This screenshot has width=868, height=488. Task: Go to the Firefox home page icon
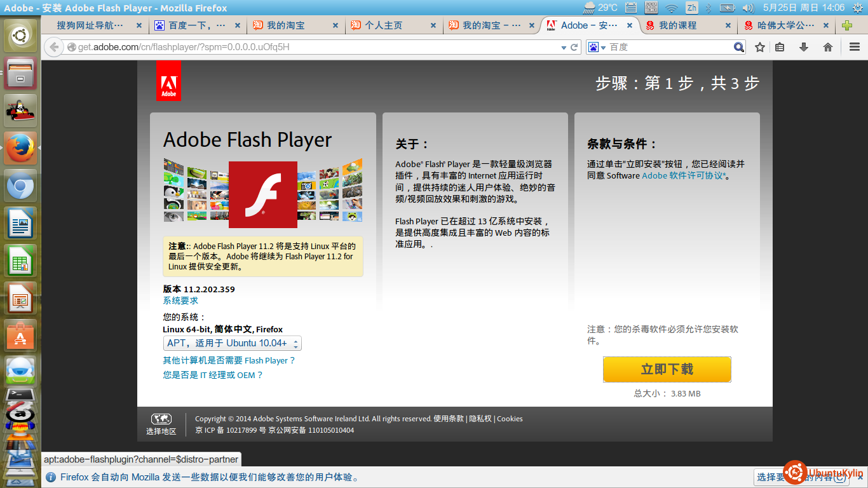[827, 47]
